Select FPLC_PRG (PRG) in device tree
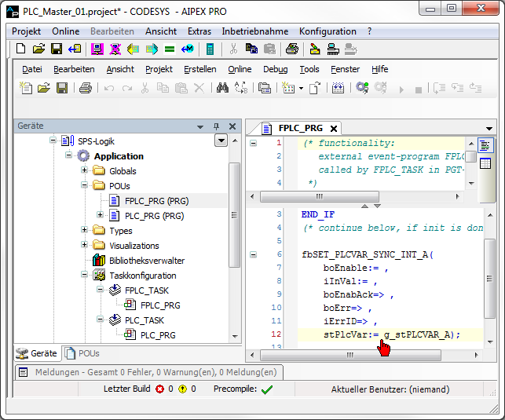 point(156,201)
